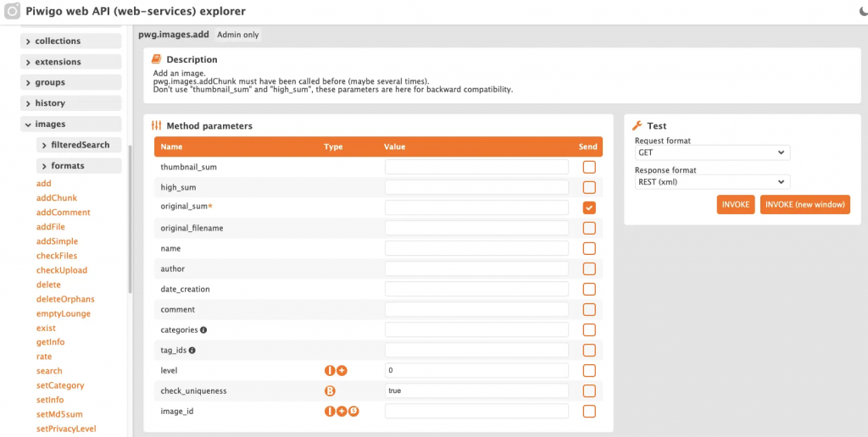
Task: Toggle dark mode moon icon
Action: point(862,11)
